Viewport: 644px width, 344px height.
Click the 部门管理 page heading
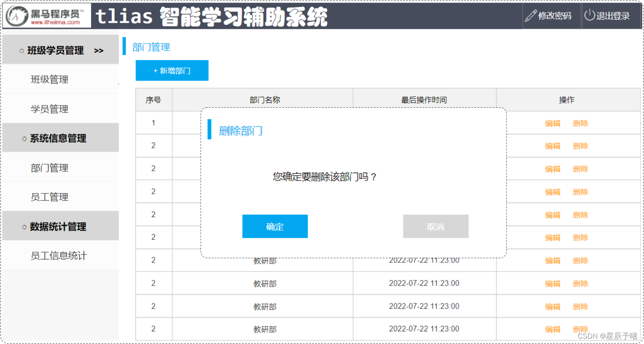pyautogui.click(x=151, y=47)
